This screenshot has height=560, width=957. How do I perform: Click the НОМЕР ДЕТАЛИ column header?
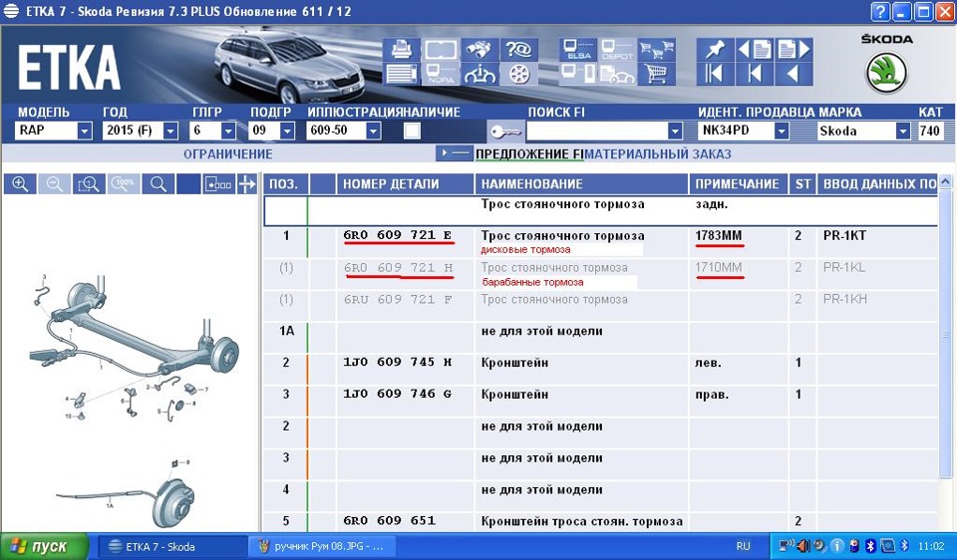[406, 184]
